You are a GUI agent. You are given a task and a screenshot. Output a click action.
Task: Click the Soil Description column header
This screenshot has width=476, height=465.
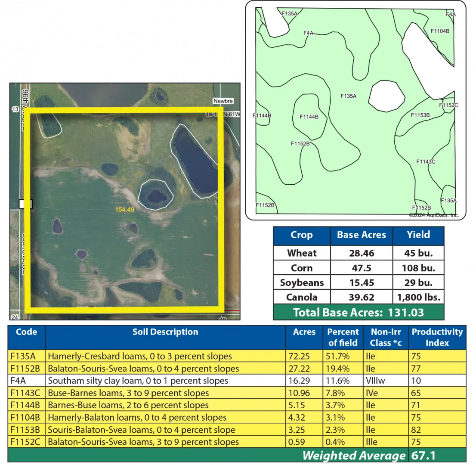click(x=165, y=332)
